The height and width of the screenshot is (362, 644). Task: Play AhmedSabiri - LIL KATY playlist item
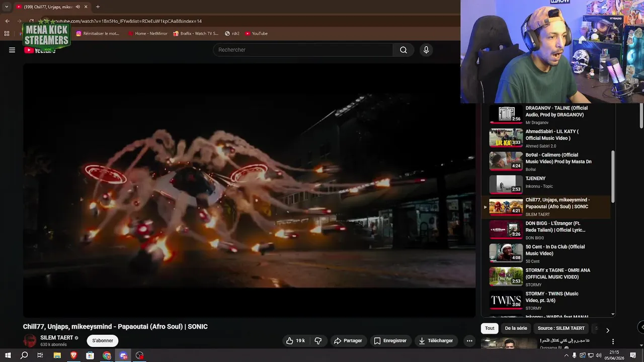546,138
